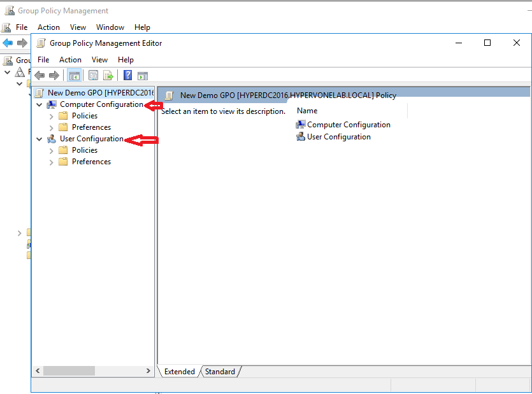Select the Computer Configuration icon in the right pane
This screenshot has height=394, width=532.
click(302, 125)
